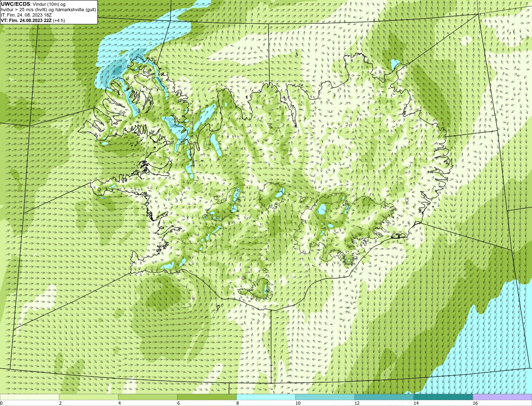Click the olive green 6–8 legend swatch
532x406 pixels.
(x=207, y=397)
